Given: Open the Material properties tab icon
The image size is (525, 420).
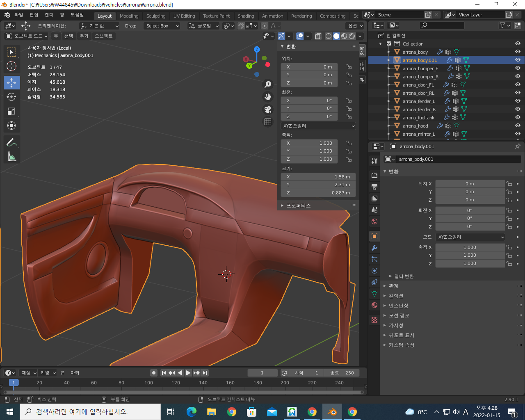Looking at the screenshot, I should pyautogui.click(x=374, y=305).
